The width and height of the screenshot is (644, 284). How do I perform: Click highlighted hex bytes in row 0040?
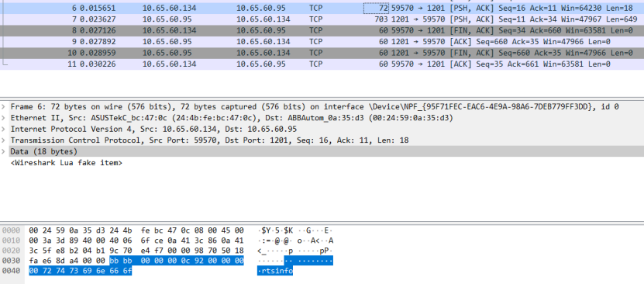click(x=81, y=271)
